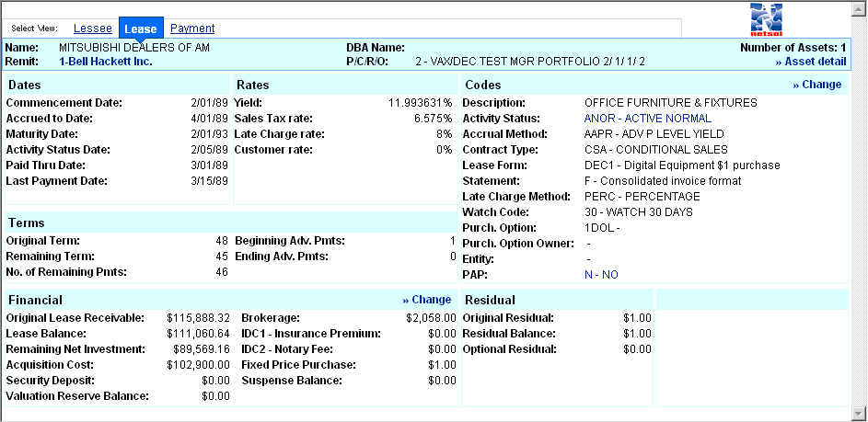Click the Commencement Date value 2/01/89
The height and width of the screenshot is (422, 868).
click(209, 103)
